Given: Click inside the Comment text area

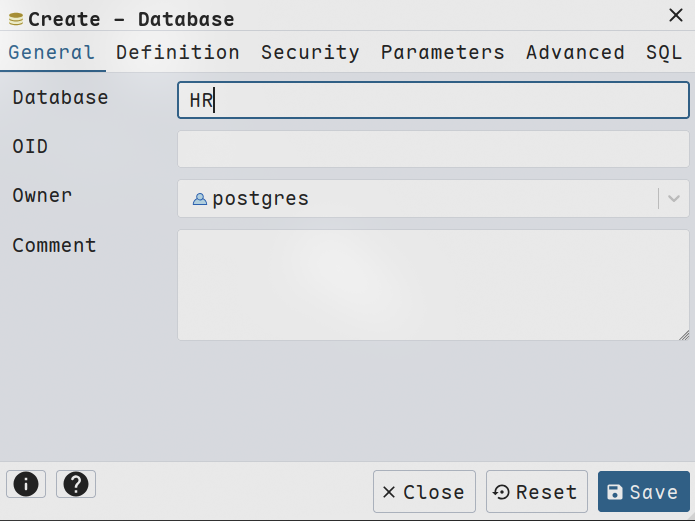Looking at the screenshot, I should (x=433, y=285).
